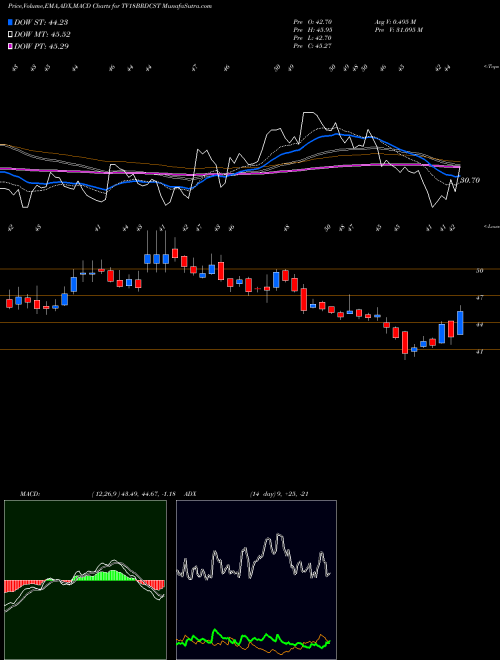Screen dimensions: 500x660
Task: Click the blue DOW ST legend swatch
Action: coord(11,22)
